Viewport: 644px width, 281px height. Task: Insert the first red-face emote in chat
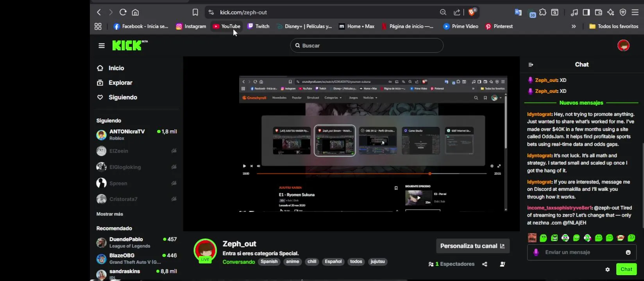tap(532, 238)
